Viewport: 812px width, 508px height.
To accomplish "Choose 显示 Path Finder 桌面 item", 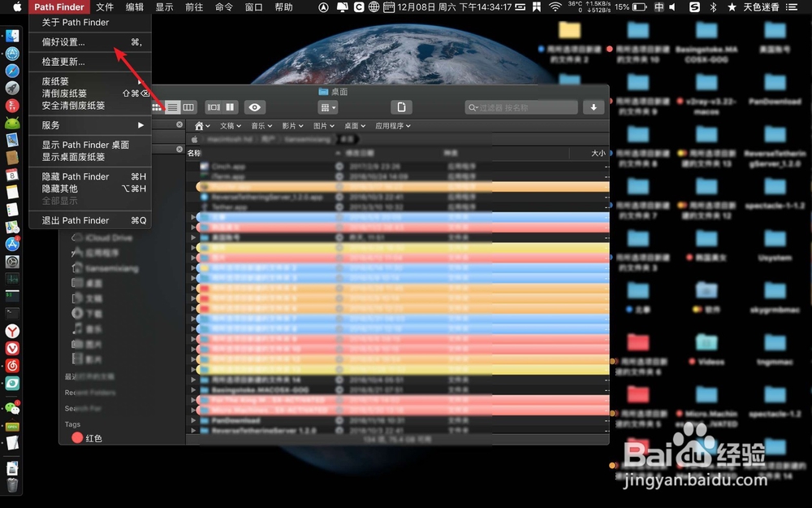I will (x=90, y=145).
